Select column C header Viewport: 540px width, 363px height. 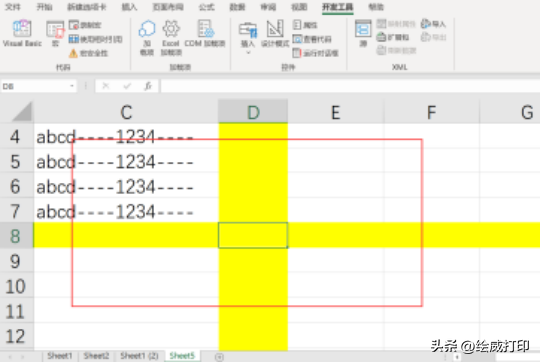[x=126, y=112]
